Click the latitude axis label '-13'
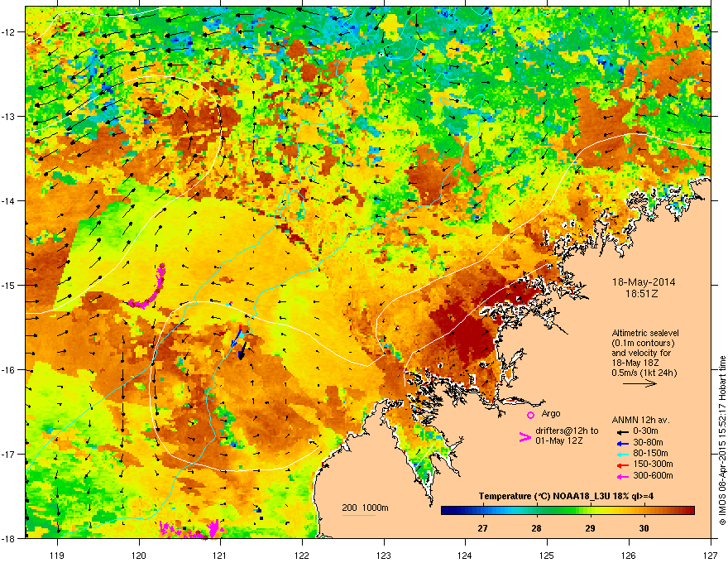Screen dimensions: 728x563 tap(9, 116)
